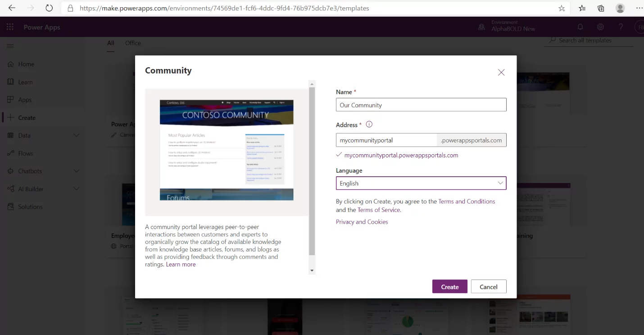This screenshot has height=335, width=644.
Task: Open notifications bell in Power Apps header
Action: [581, 27]
